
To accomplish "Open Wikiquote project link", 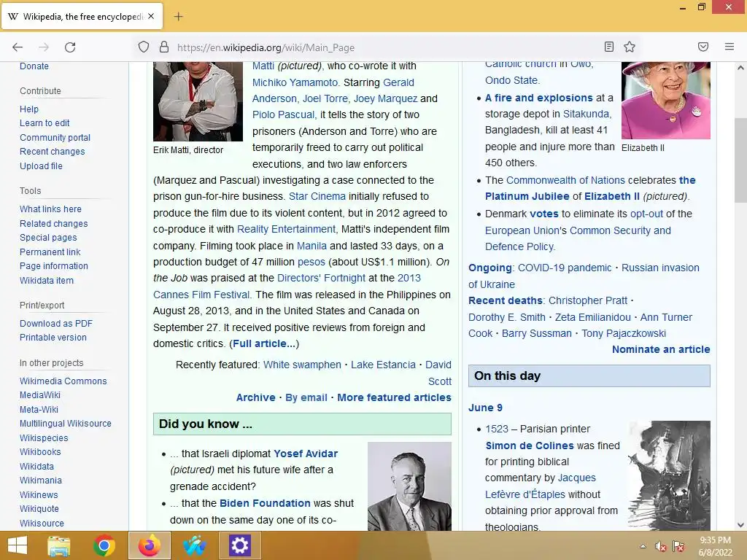I will point(39,508).
